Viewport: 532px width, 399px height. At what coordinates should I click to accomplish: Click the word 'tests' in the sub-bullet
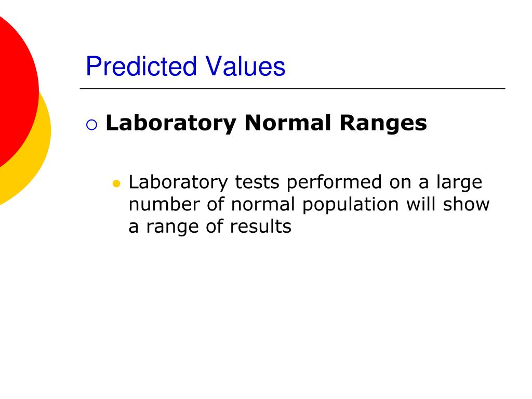pyautogui.click(x=257, y=182)
